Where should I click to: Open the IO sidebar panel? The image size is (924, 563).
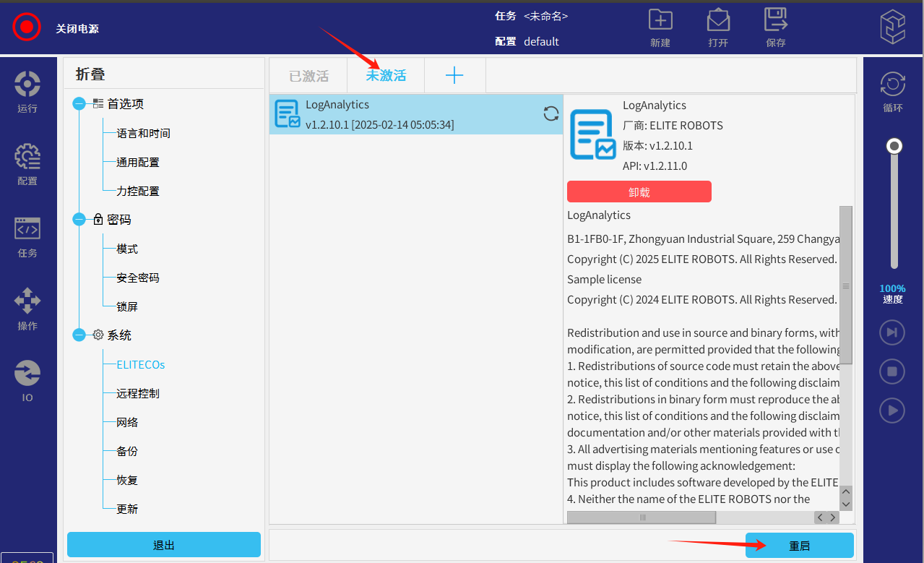(x=27, y=380)
